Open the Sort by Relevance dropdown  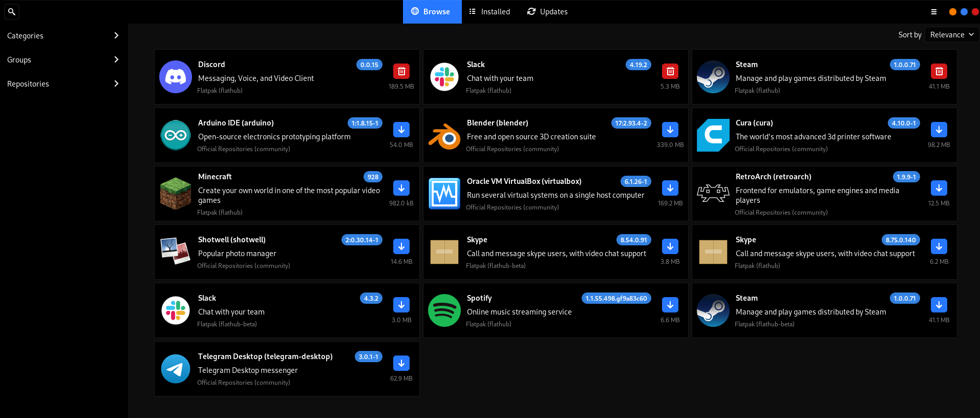coord(951,35)
